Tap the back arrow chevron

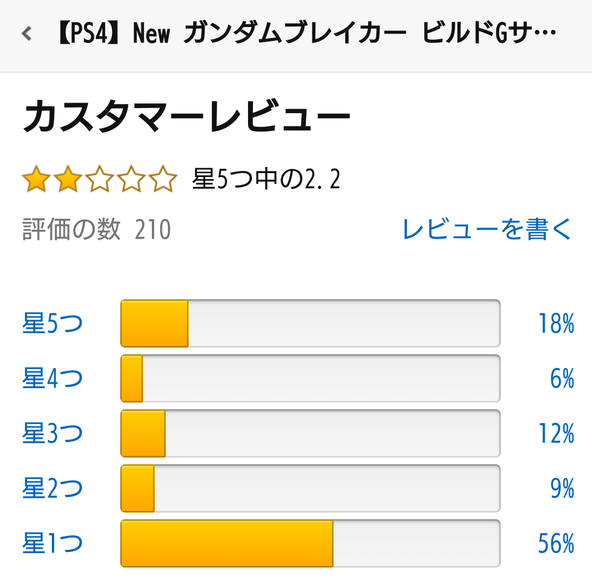pos(26,33)
